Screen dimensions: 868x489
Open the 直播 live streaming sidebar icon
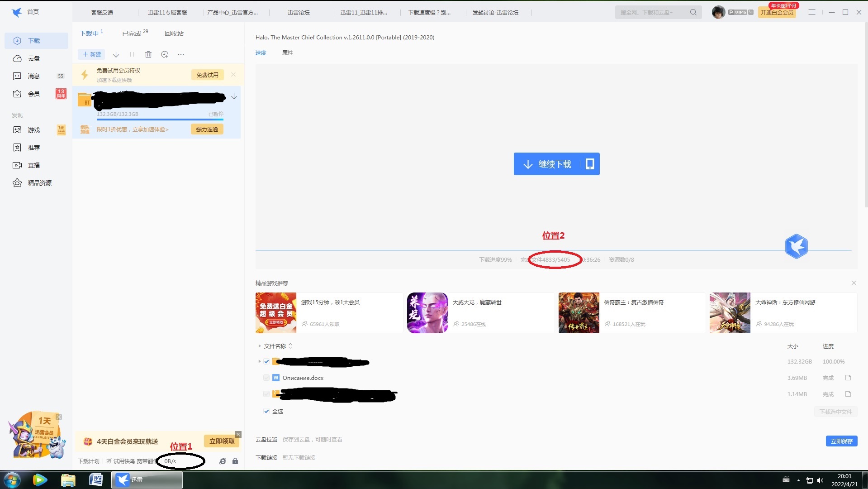(17, 165)
